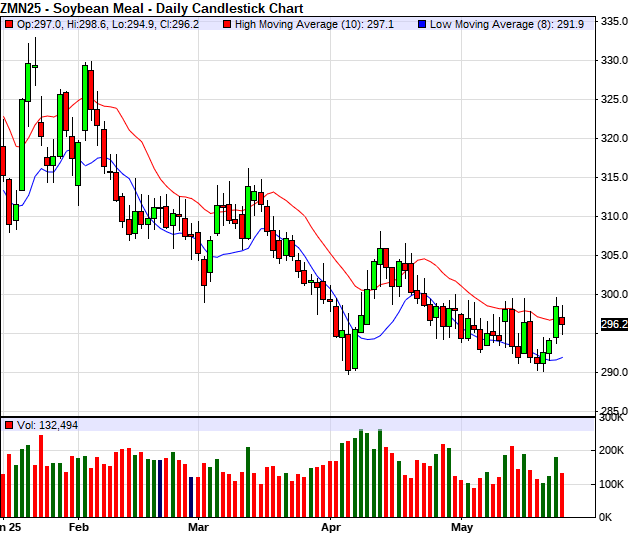The image size is (640, 536).
Task: Select the Mar label on time axis
Action: (x=199, y=525)
